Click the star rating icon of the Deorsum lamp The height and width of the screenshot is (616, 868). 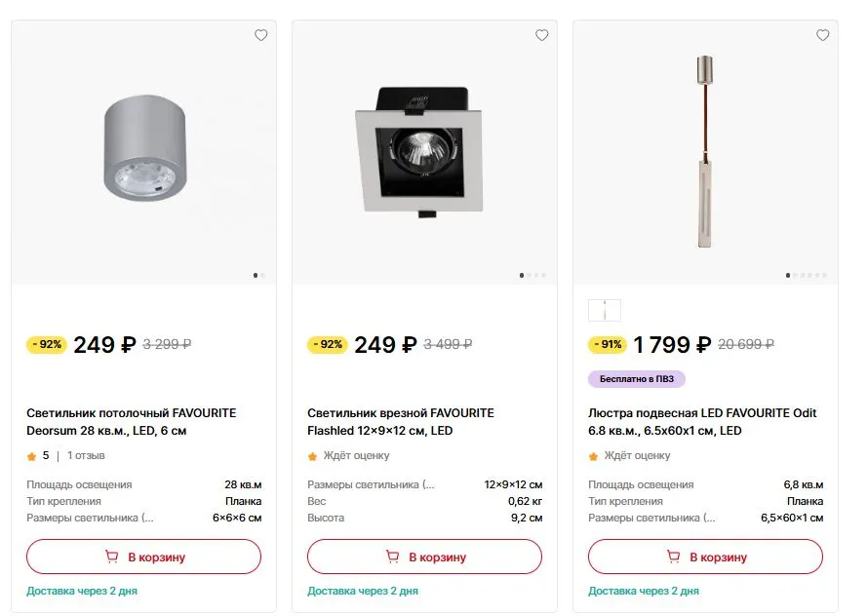[31, 456]
